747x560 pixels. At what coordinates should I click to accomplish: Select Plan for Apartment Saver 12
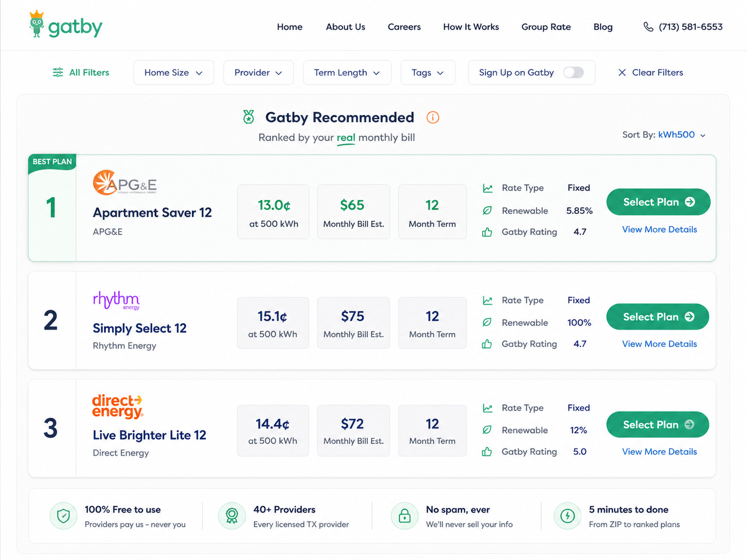tap(658, 202)
